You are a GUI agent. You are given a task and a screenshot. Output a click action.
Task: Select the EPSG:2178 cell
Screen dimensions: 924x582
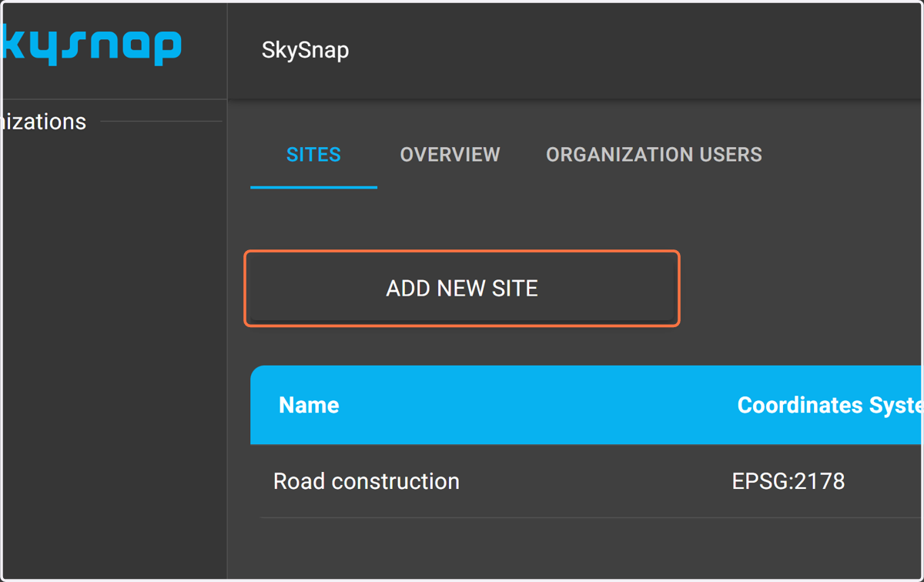point(788,481)
